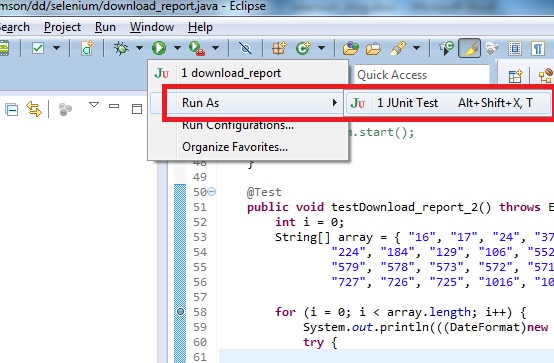Click the new class document icon with star
The width and height of the screenshot is (554, 363).
coord(87,48)
